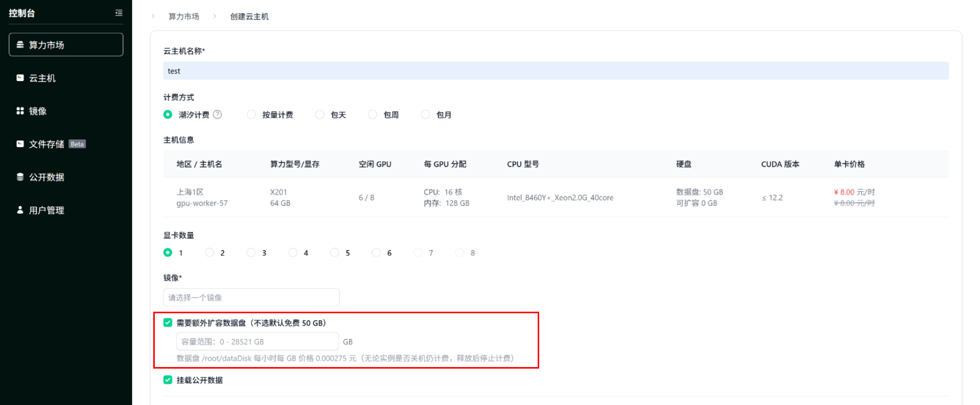This screenshot has width=980, height=405.
Task: Click the CPU: 16 核 allocation text
Action: 443,192
